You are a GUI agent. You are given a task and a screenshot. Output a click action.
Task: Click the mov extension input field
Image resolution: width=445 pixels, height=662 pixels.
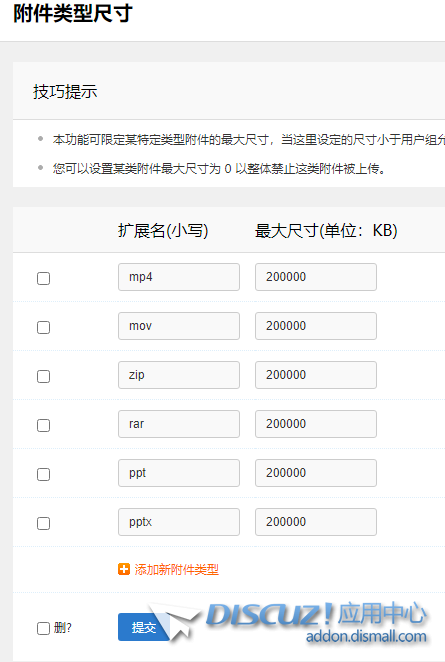[x=179, y=326]
